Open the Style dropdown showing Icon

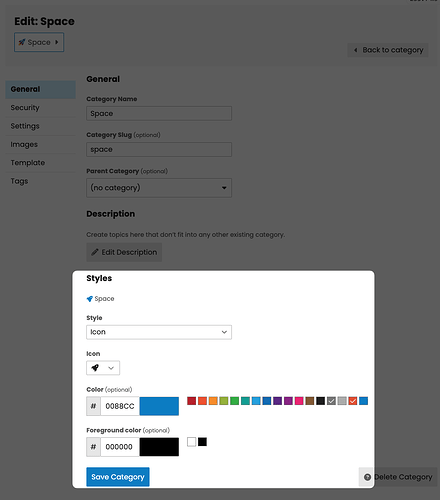click(x=159, y=332)
